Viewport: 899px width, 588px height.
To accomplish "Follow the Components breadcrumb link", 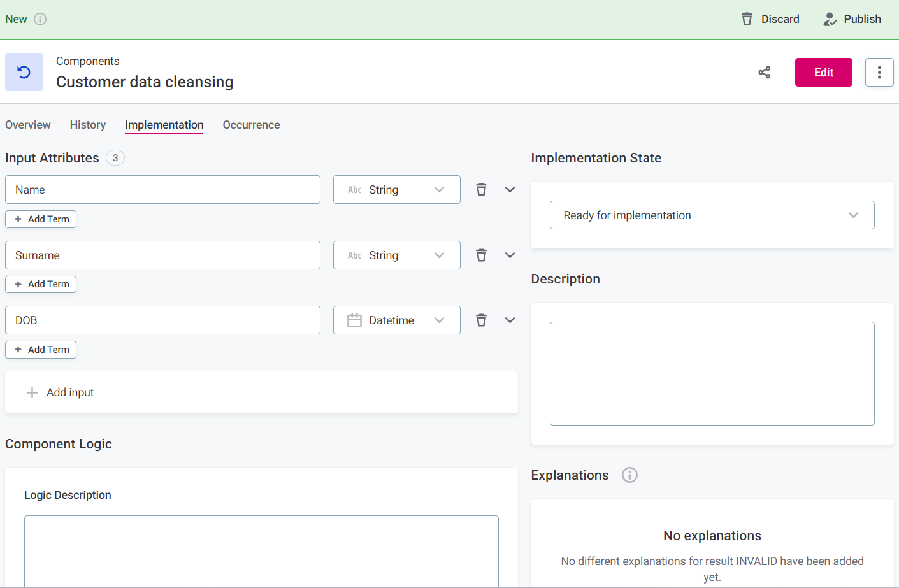I will click(88, 61).
